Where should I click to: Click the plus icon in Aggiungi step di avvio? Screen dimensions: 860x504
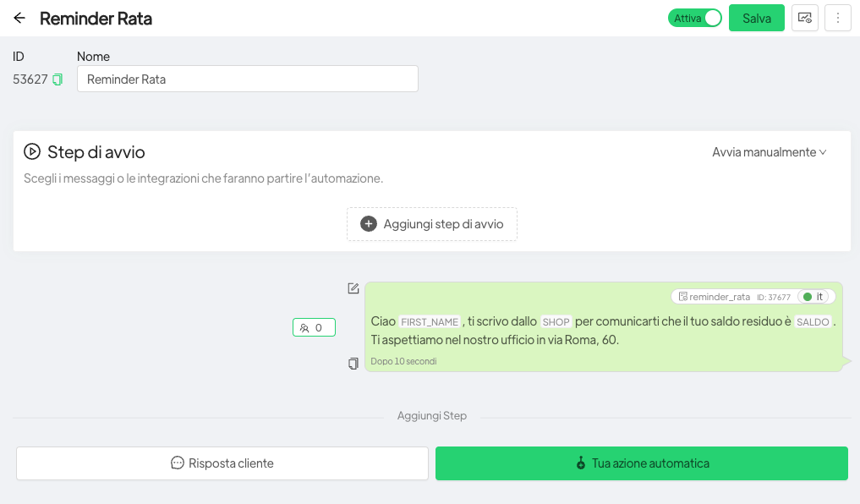pyautogui.click(x=368, y=224)
